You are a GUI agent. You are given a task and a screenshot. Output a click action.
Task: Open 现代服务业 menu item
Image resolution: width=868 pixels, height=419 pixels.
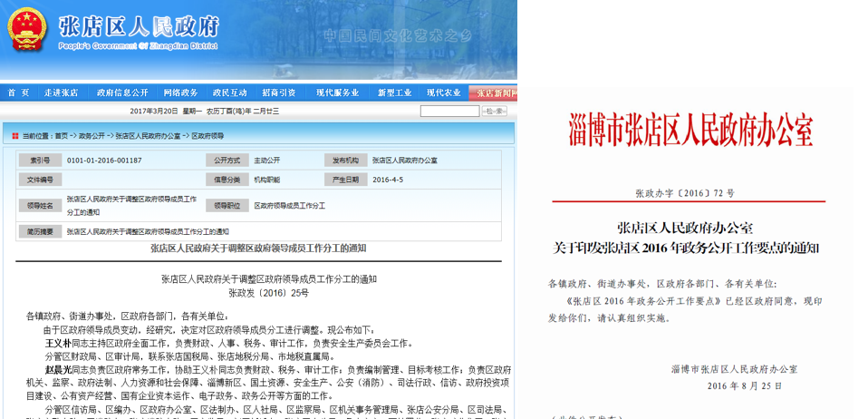coord(337,93)
